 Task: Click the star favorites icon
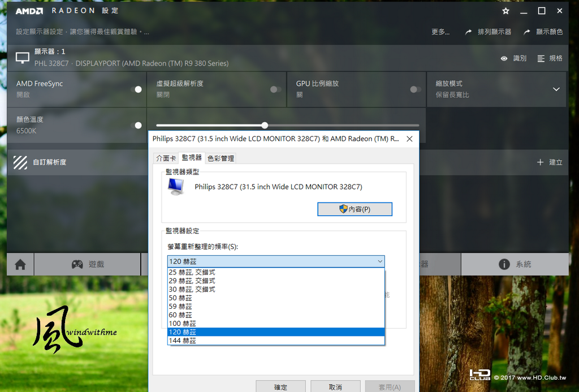(505, 11)
